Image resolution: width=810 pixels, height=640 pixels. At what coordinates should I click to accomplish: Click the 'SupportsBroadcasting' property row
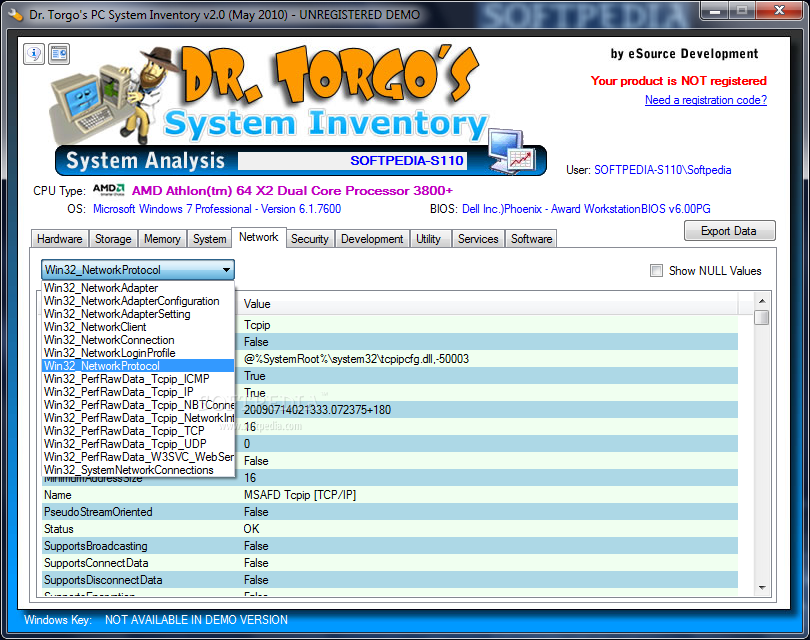(390, 546)
